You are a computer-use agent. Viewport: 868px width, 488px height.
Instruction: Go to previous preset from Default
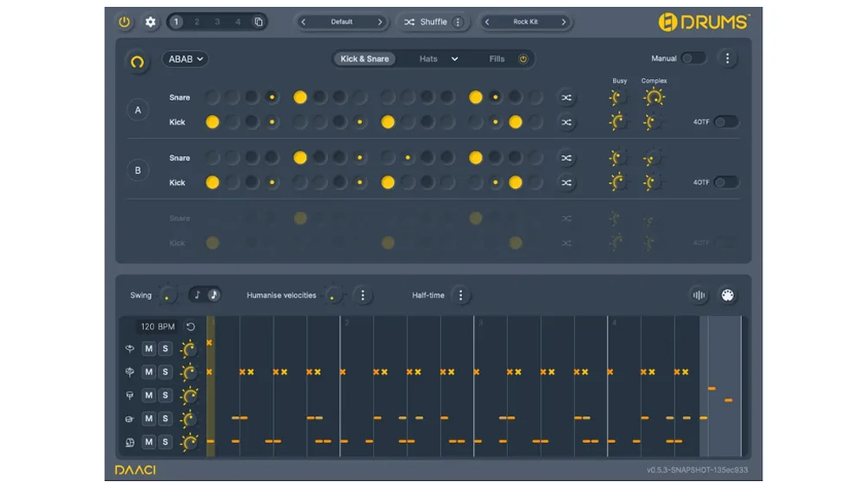point(303,22)
